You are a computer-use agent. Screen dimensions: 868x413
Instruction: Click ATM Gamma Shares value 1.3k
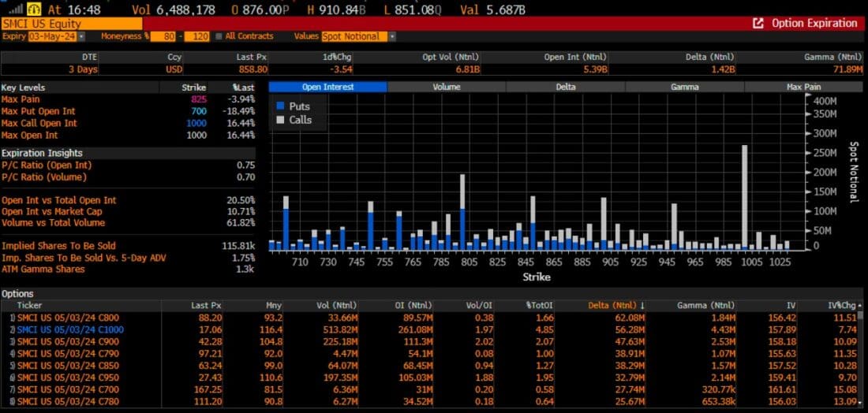tap(245, 270)
